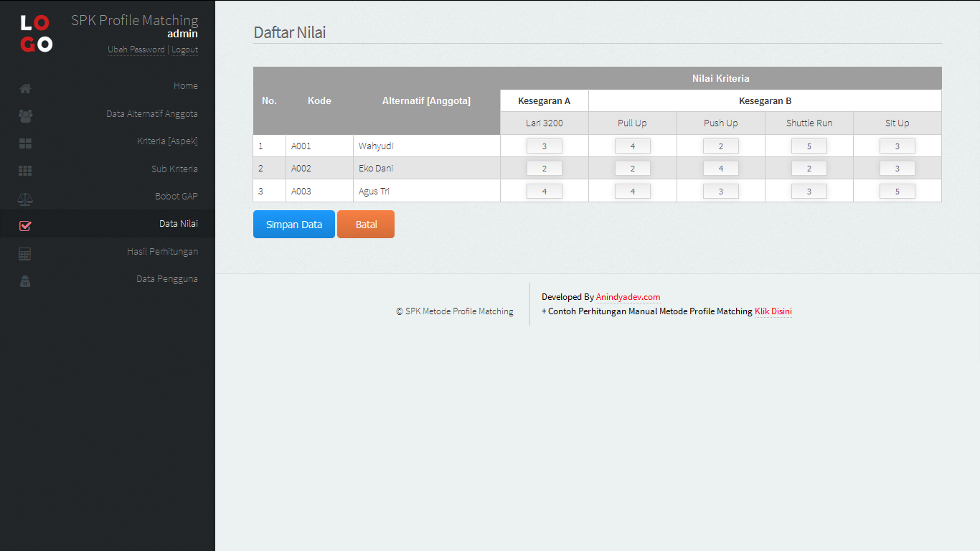Click the balance scale Bobot GAP icon
This screenshot has height=551, width=980.
[25, 198]
